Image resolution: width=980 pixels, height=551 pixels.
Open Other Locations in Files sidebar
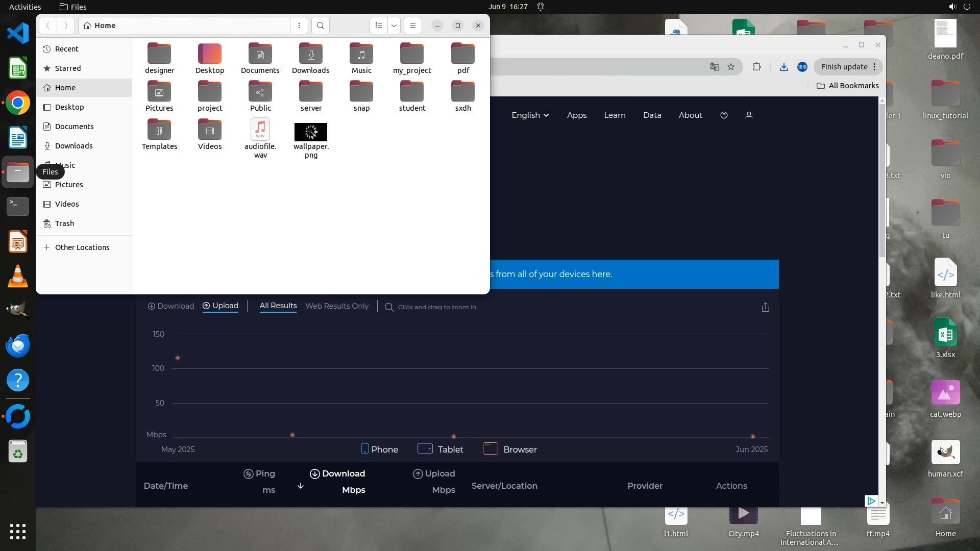[x=82, y=247]
